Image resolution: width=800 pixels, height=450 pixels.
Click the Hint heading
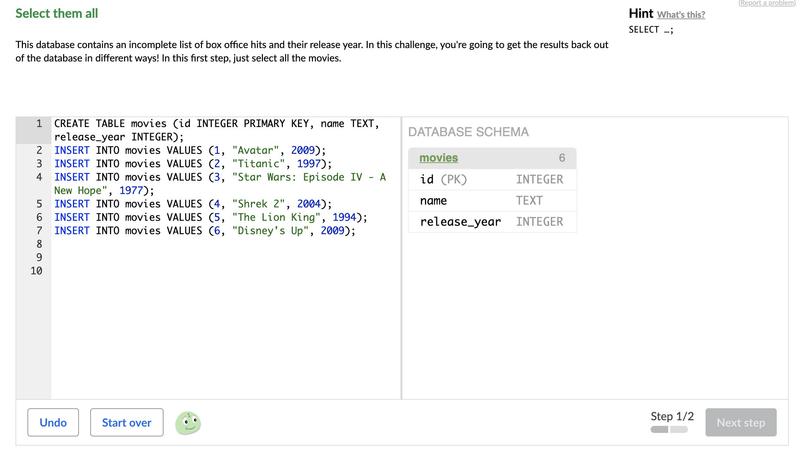point(641,13)
